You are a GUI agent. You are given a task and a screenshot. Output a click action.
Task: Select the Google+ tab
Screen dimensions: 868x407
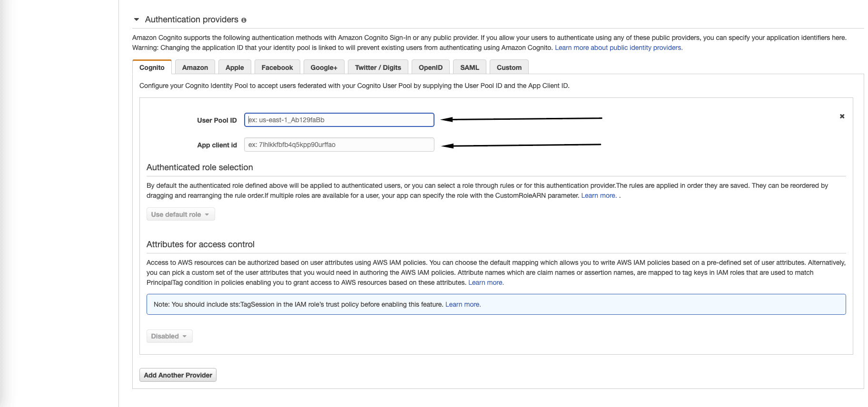click(x=324, y=68)
